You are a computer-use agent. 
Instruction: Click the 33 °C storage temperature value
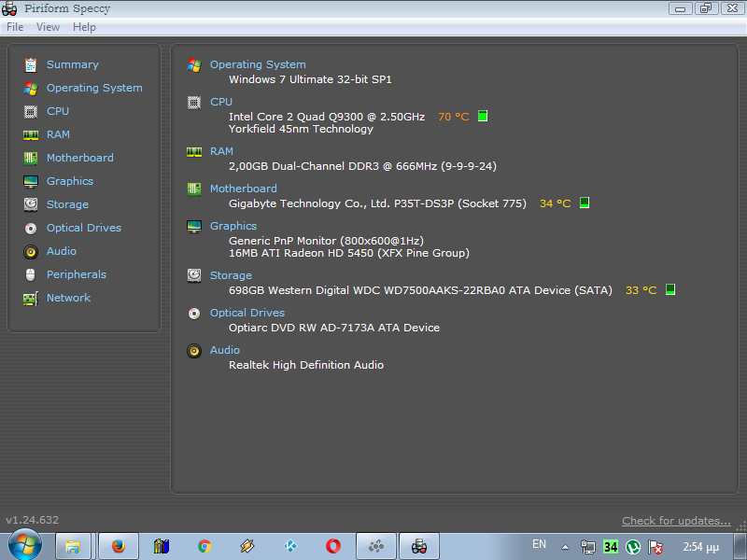coord(641,290)
